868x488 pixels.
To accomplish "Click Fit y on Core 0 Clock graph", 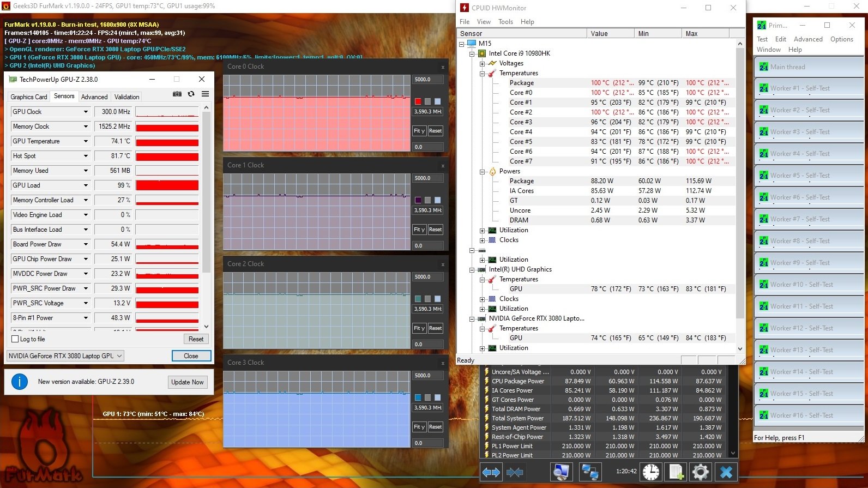I will pos(419,131).
